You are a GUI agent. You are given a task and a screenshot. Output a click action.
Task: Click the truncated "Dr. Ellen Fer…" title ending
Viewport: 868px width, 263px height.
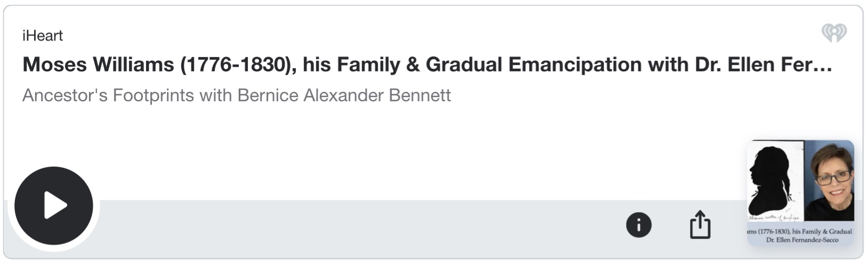pos(763,64)
